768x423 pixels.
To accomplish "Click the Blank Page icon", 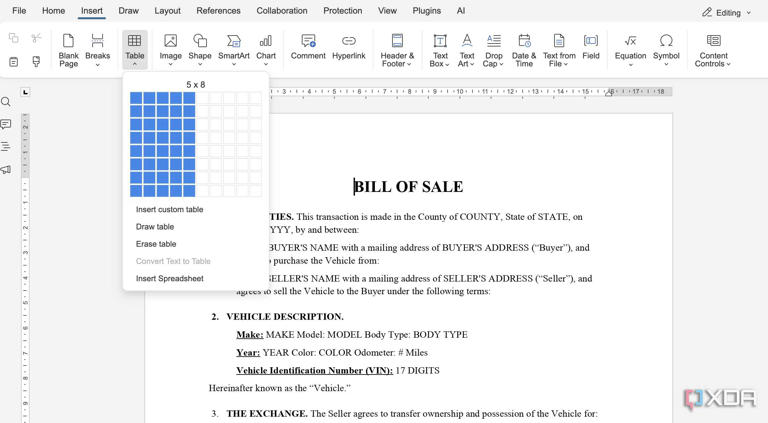I will tap(68, 41).
